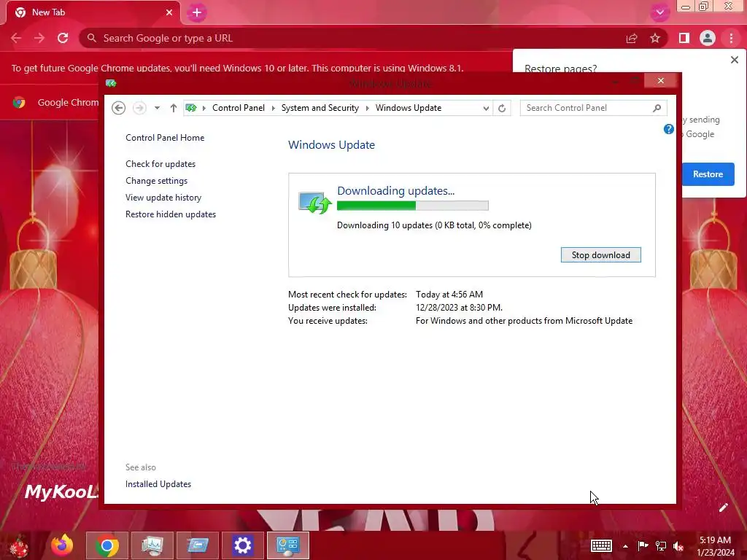The height and width of the screenshot is (560, 747).
Task: Click Chrome back navigation arrow
Action: 16,38
